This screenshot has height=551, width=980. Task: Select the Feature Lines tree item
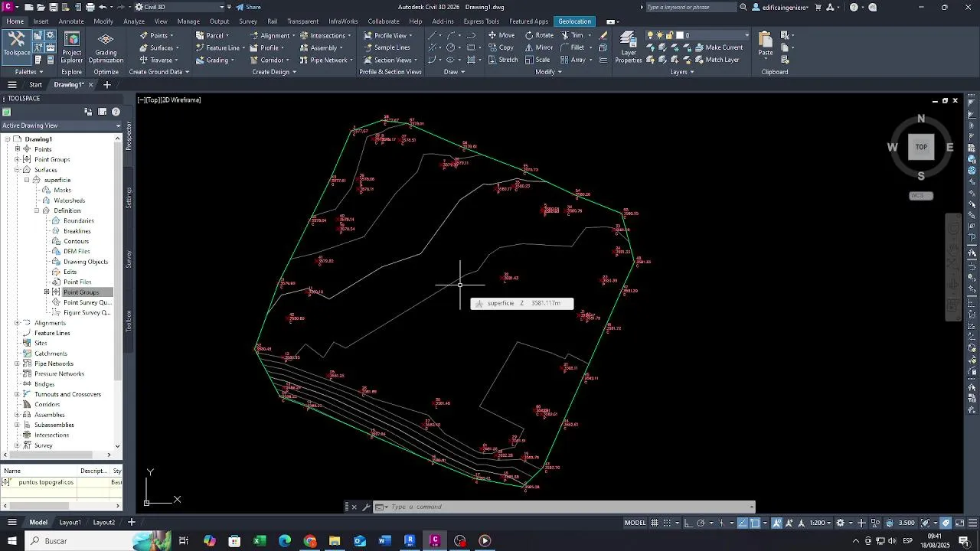[52, 333]
